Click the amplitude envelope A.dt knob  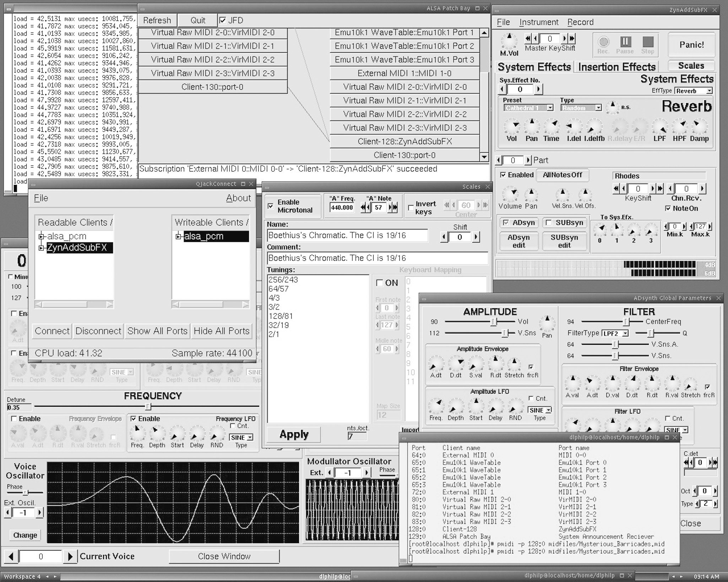click(436, 364)
